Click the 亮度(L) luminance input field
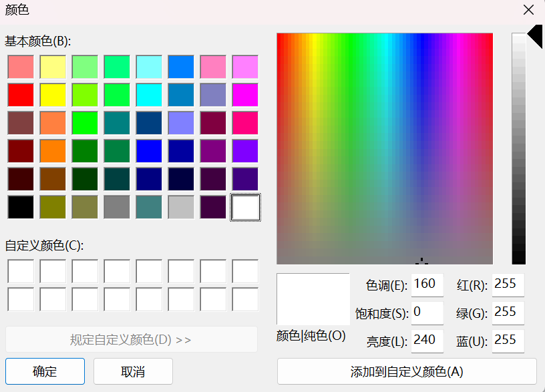Viewport: 545px width, 392px height. point(427,341)
